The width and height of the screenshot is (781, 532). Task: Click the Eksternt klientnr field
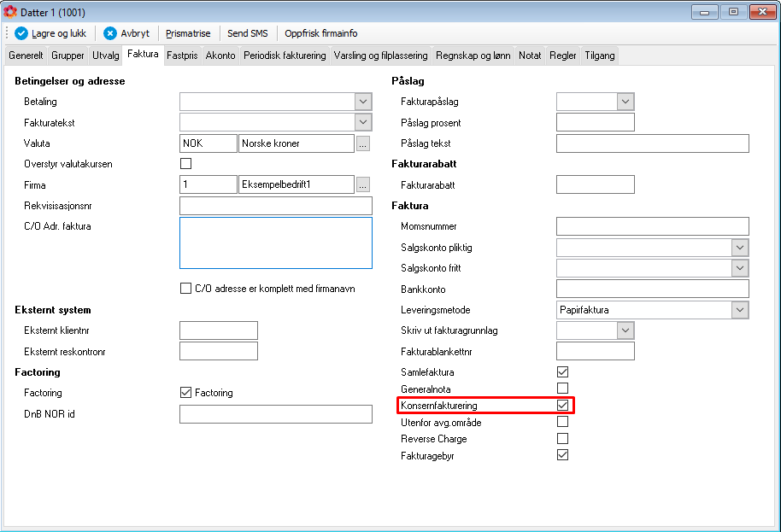click(x=219, y=330)
